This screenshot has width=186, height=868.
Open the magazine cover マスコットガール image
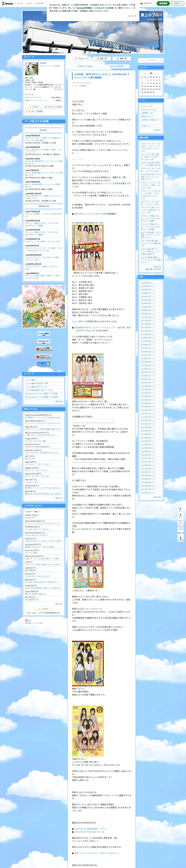point(88,247)
